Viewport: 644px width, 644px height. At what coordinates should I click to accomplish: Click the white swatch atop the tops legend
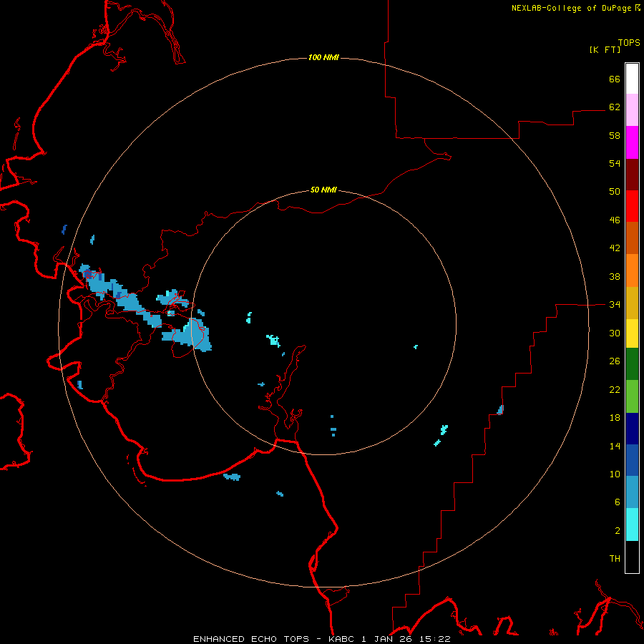[632, 79]
